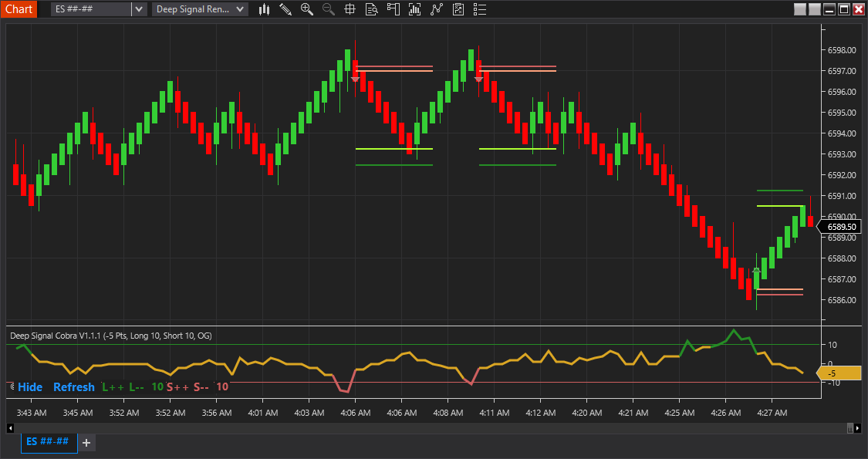Screen dimensions: 868x459
Task: Click the Refresh button in indicator panel
Action: click(x=73, y=387)
